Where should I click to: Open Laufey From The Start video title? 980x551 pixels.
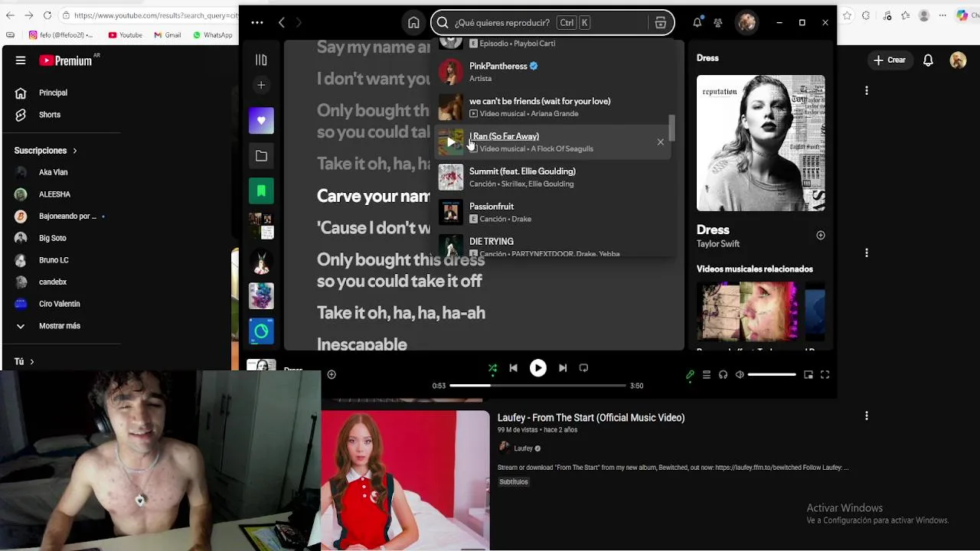tap(591, 418)
